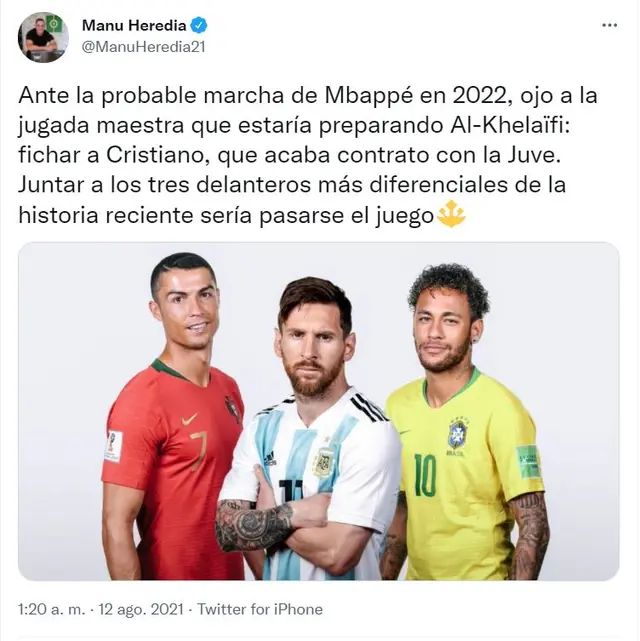Click the 1:20 a. m. timestamp
The image size is (640, 641).
(52, 609)
